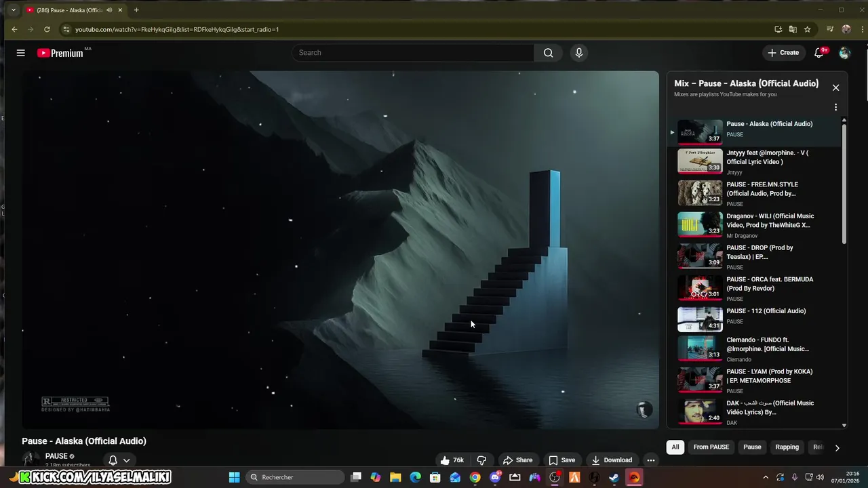Viewport: 868px width, 488px height.
Task: Click the translate page icon in address bar
Action: point(793,29)
